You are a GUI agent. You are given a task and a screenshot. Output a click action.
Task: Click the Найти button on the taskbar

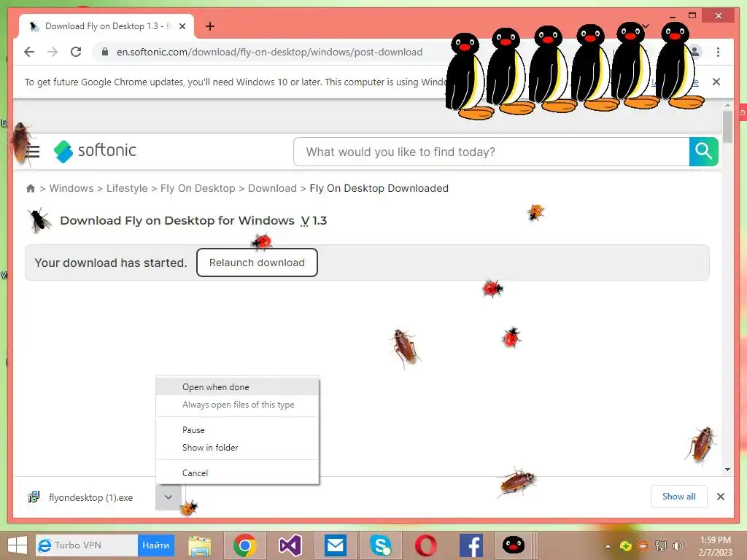(156, 545)
